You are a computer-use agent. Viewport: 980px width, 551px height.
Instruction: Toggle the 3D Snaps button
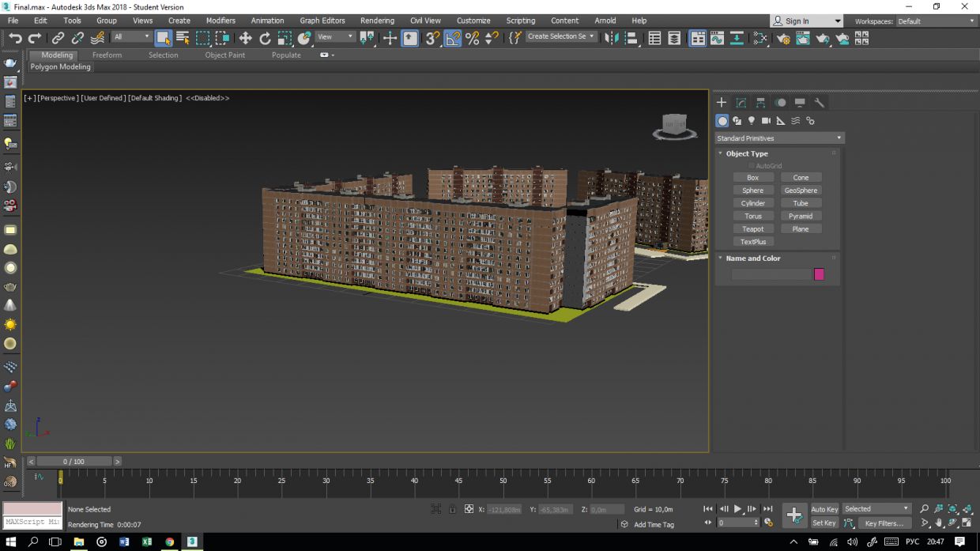click(432, 38)
